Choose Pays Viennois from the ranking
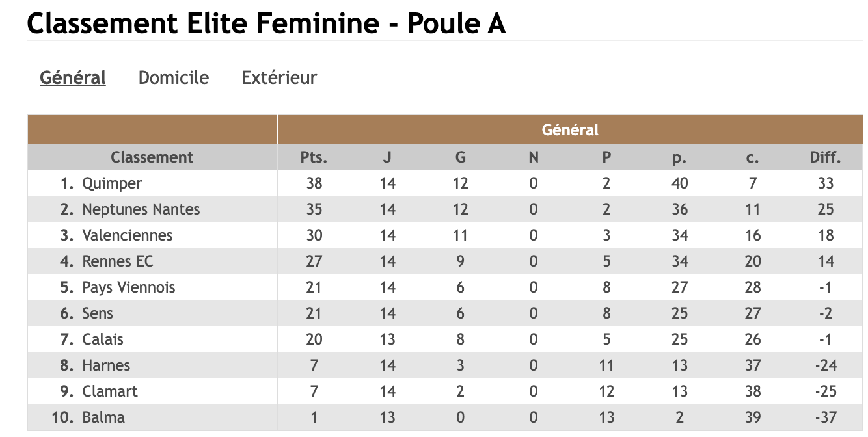 128,287
